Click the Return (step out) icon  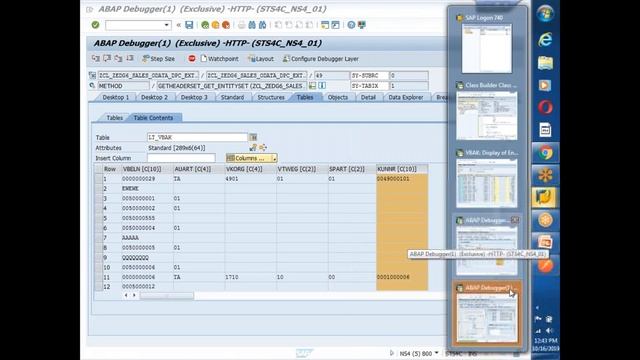pyautogui.click(x=118, y=58)
